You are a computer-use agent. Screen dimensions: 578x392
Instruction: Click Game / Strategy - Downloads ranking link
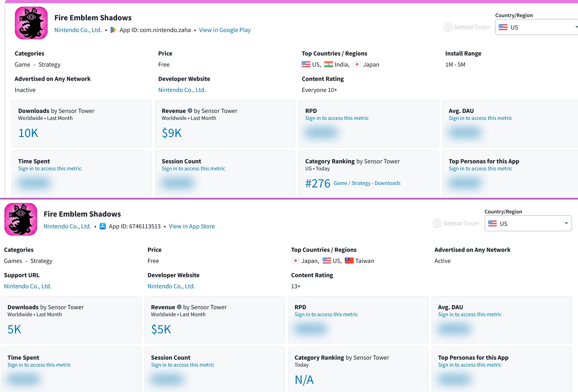tap(367, 183)
